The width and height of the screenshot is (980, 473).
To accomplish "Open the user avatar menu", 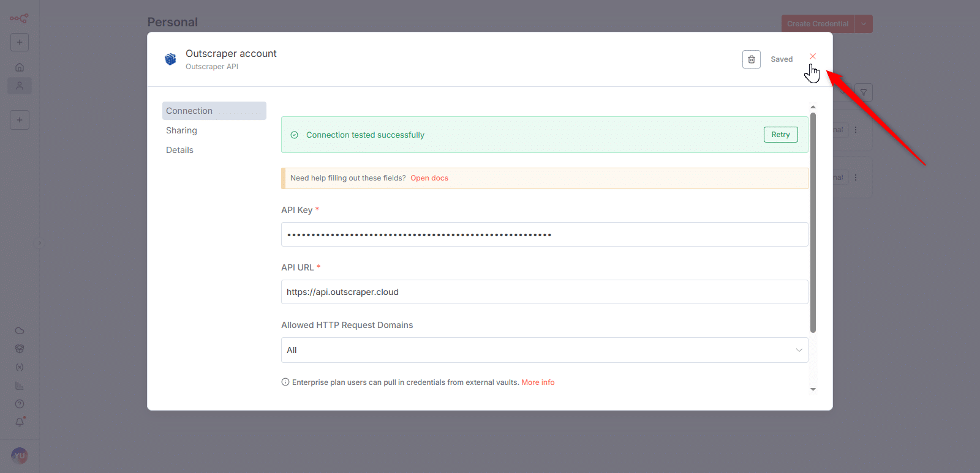I will click(x=20, y=455).
